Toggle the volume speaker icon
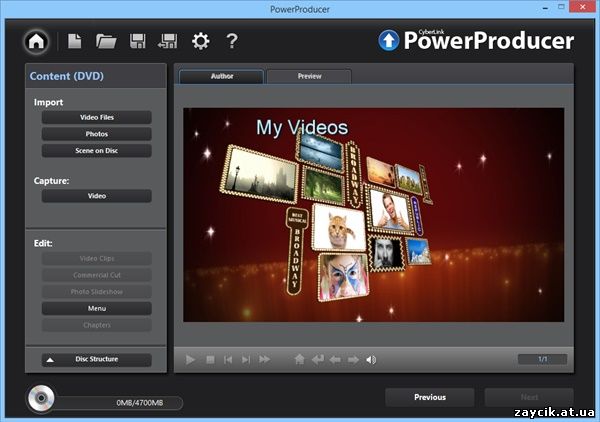The image size is (600, 422). [x=371, y=360]
